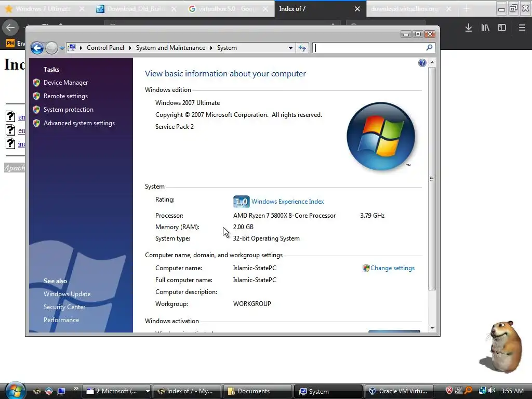
Task: Open the address bar history dropdown
Action: pos(290,48)
